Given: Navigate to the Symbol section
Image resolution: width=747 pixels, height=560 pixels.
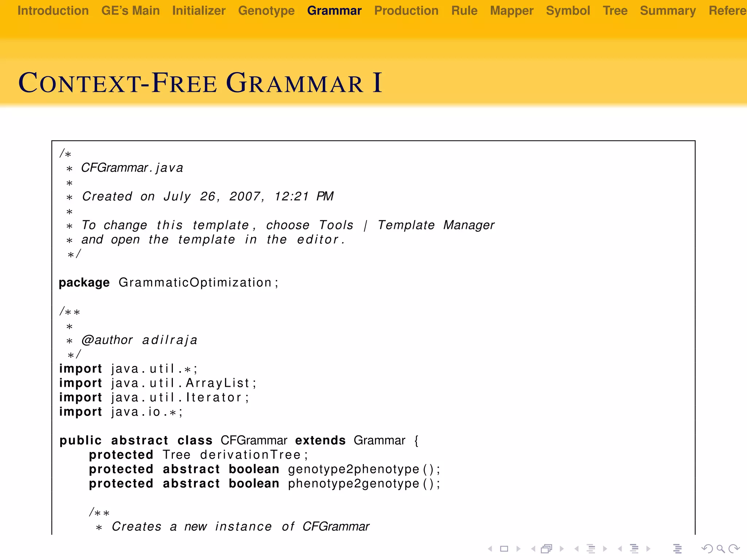Looking at the screenshot, I should (568, 11).
